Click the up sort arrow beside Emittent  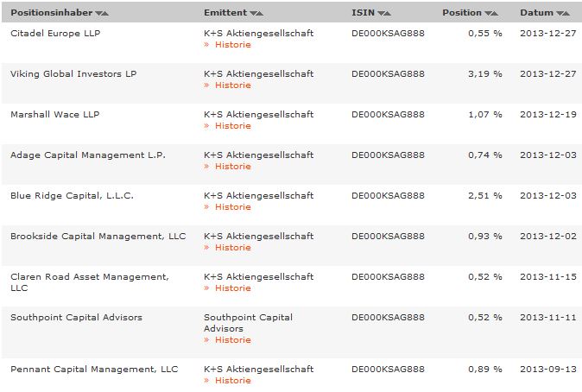click(262, 14)
